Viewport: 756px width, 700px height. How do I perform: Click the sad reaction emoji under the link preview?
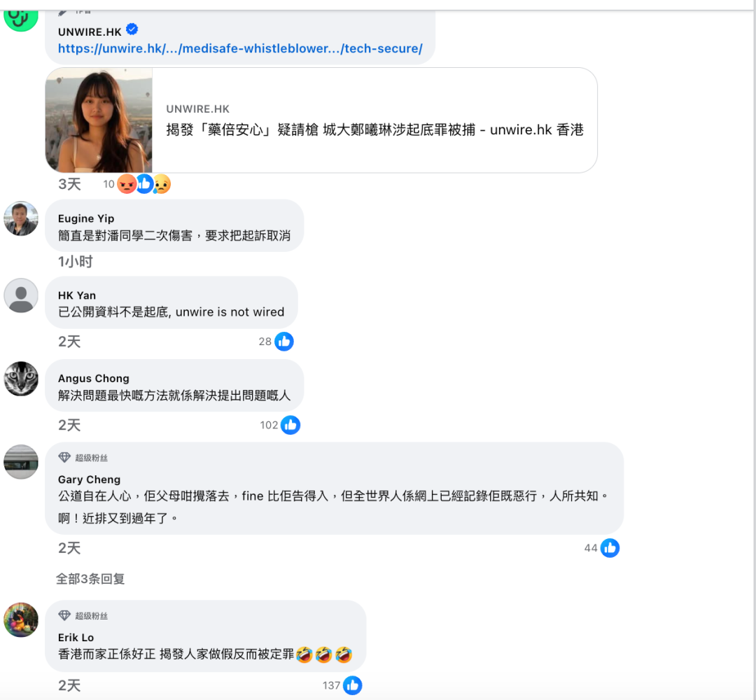coord(162,184)
